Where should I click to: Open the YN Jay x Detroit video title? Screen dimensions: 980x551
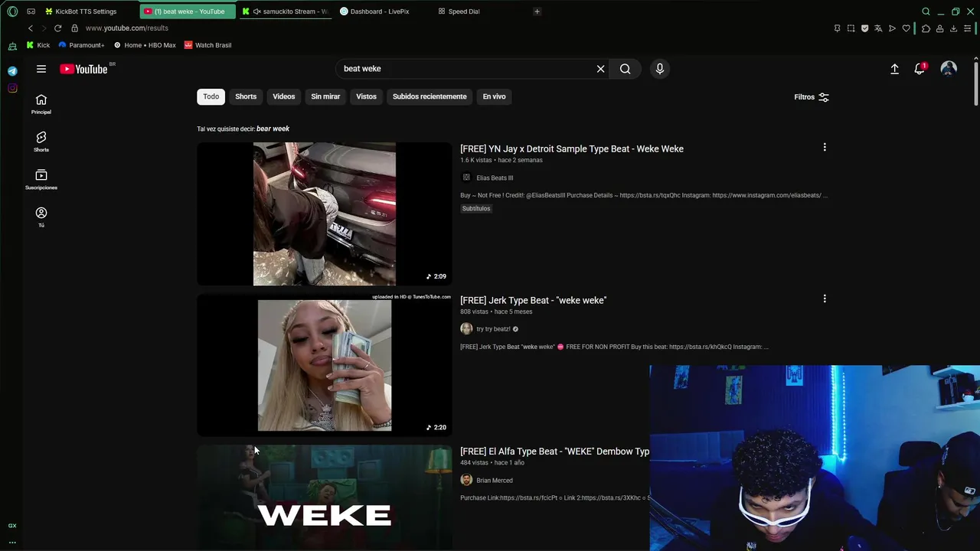pyautogui.click(x=572, y=148)
